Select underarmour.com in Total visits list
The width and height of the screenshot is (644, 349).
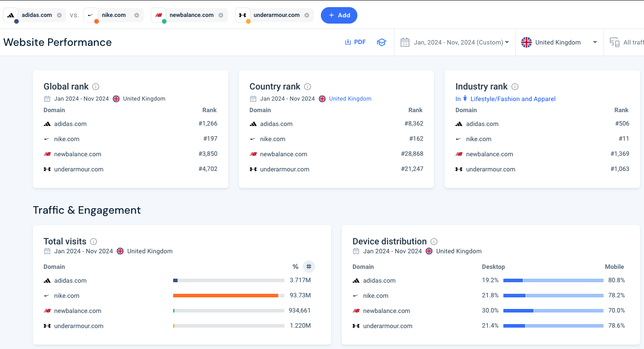click(x=79, y=326)
